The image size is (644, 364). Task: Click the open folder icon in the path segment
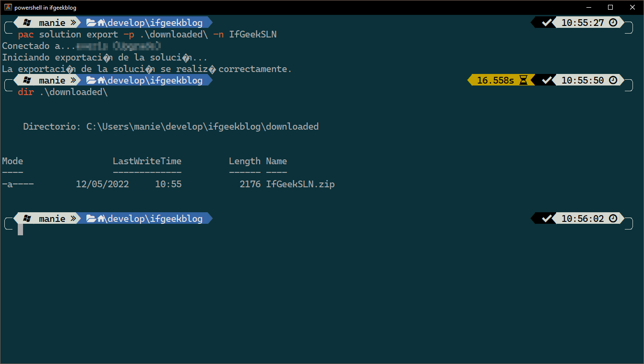[x=90, y=22]
